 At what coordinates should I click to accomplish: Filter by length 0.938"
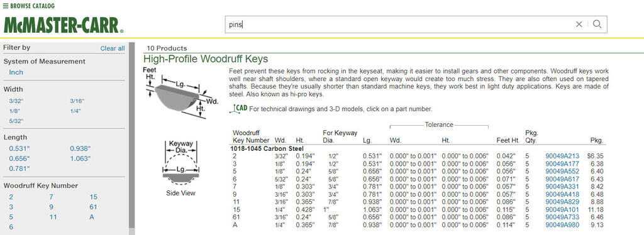[80, 148]
